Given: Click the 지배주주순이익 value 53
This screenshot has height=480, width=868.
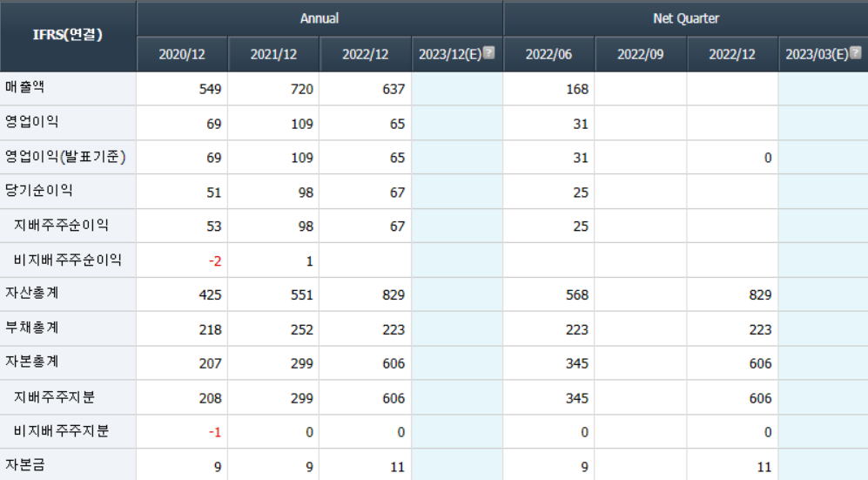Looking at the screenshot, I should pos(213,226).
